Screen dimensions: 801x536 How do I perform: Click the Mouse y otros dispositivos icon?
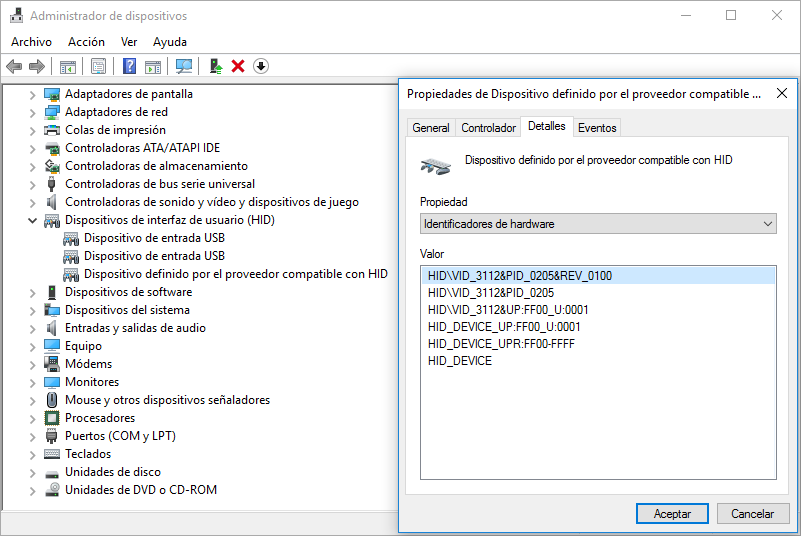click(52, 400)
